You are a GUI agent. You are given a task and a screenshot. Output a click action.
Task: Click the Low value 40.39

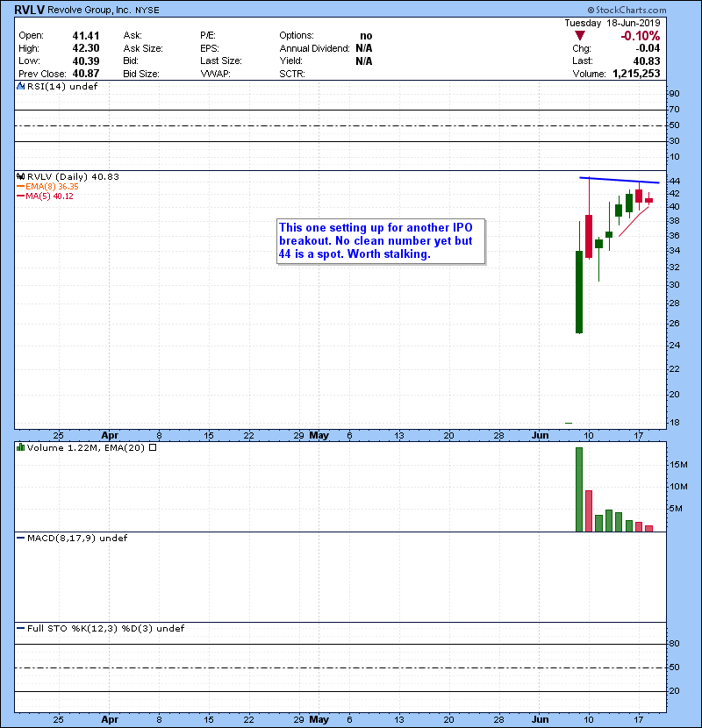pyautogui.click(x=86, y=61)
